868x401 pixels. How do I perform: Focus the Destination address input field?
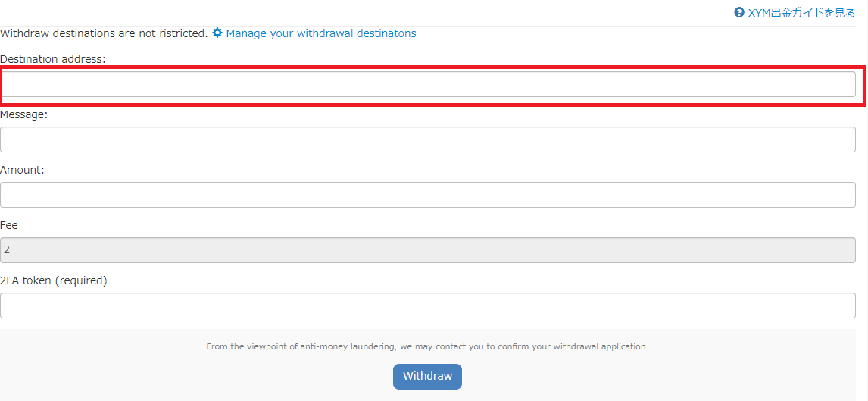click(428, 84)
